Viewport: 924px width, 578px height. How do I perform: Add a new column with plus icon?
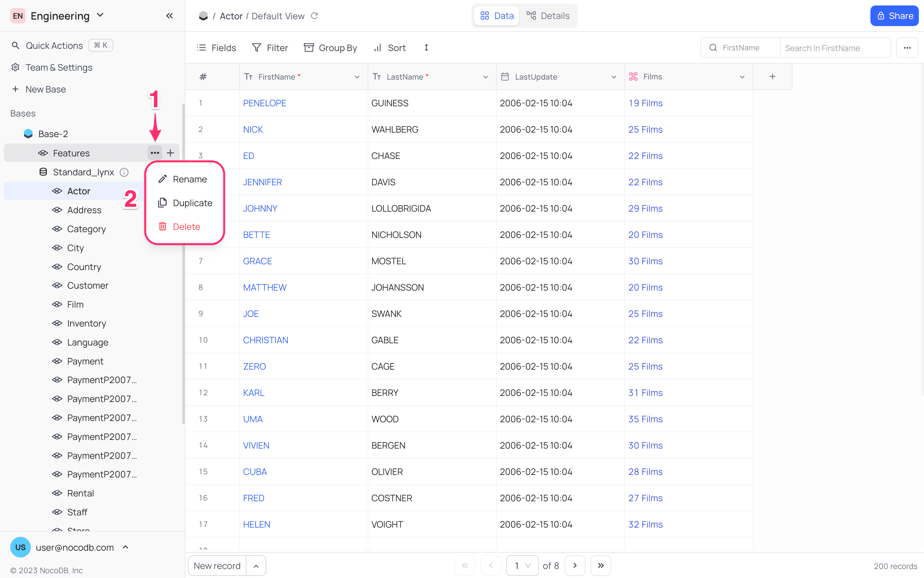tap(772, 76)
